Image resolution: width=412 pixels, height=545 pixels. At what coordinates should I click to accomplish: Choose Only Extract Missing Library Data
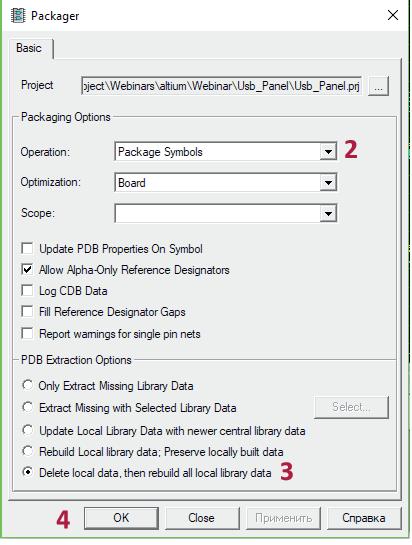27,385
